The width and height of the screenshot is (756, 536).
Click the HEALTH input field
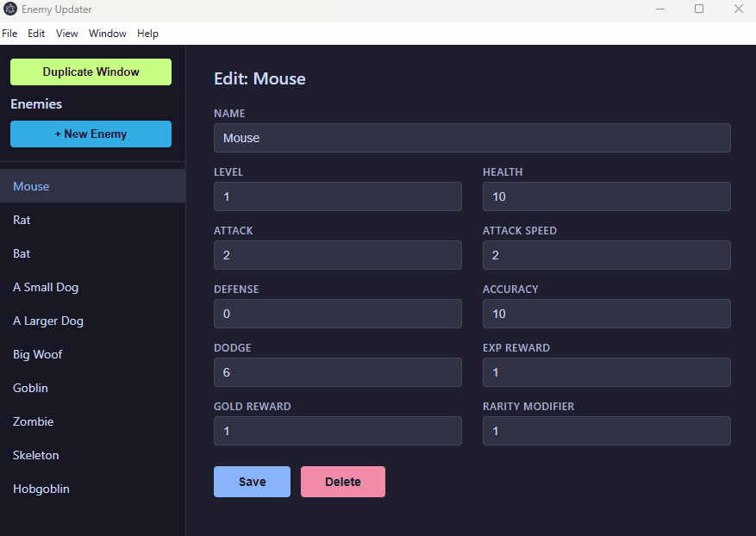pos(606,196)
